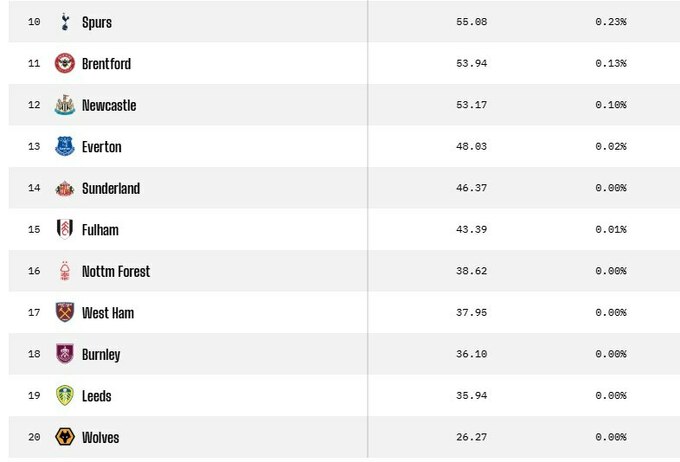Viewport: 680px width, 462px height.
Task: Open the Brentford team name link
Action: click(x=106, y=64)
